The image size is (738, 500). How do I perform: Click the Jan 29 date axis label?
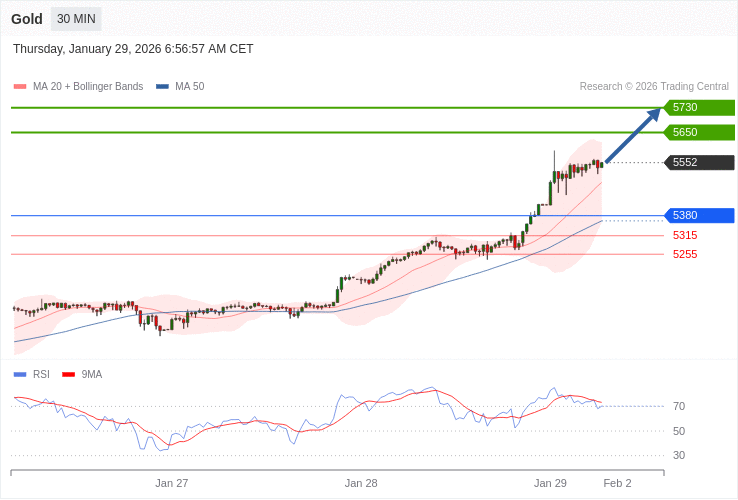[x=550, y=483]
